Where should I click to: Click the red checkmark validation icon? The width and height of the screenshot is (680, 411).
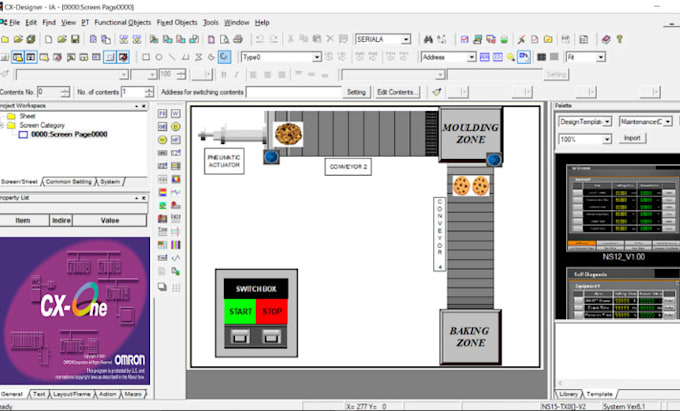[x=464, y=39]
